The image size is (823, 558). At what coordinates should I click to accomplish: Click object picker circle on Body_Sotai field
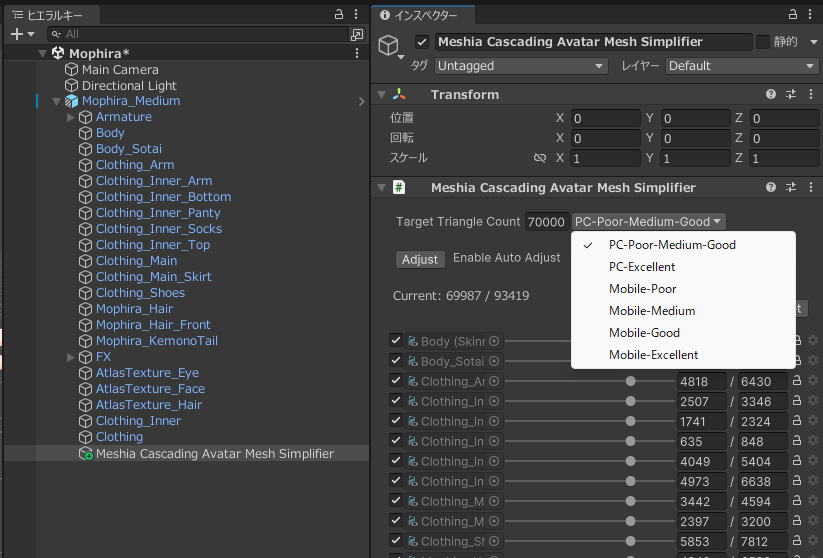(494, 361)
